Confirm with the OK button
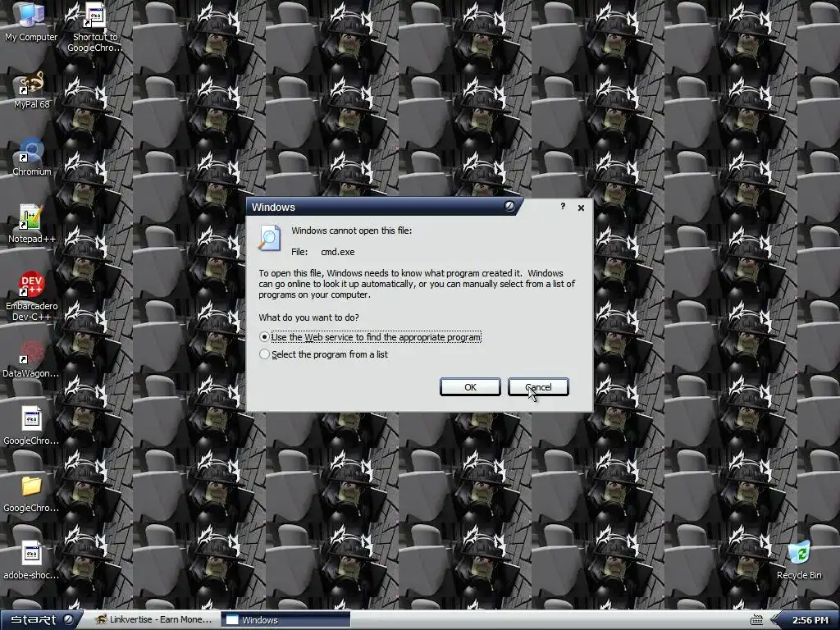The image size is (840, 630). tap(470, 387)
